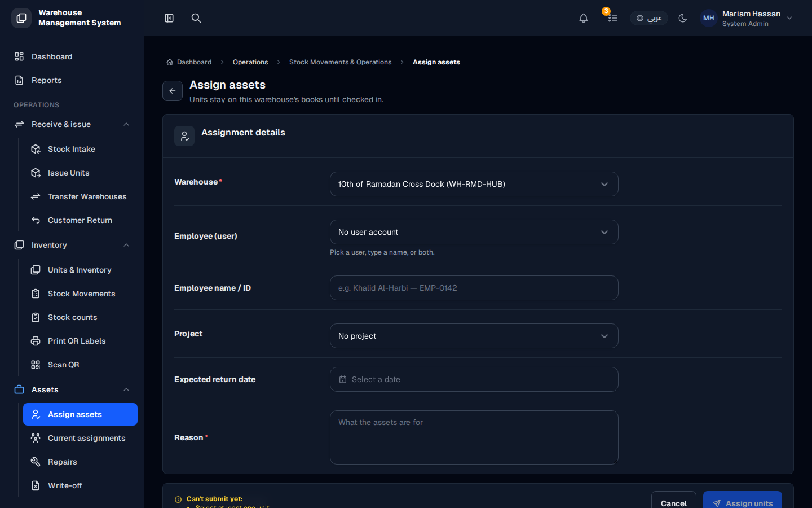Open Reports in sidebar

[72, 80]
